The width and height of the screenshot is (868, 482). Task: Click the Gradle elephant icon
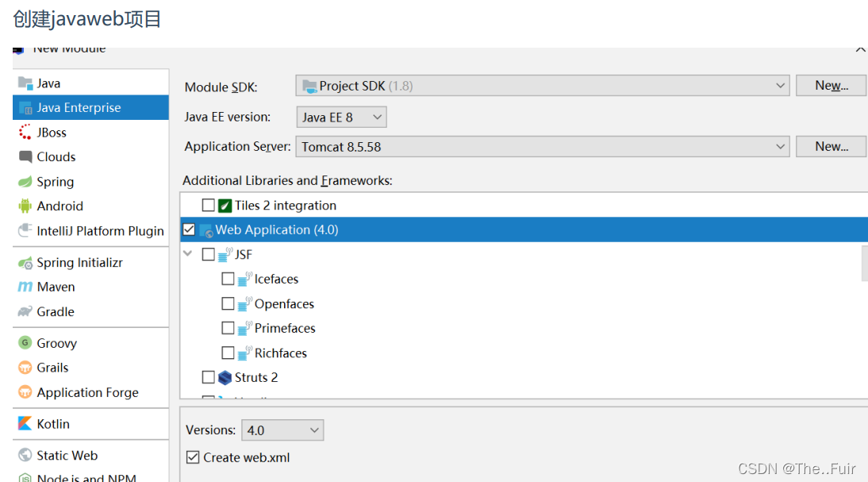pyautogui.click(x=25, y=311)
